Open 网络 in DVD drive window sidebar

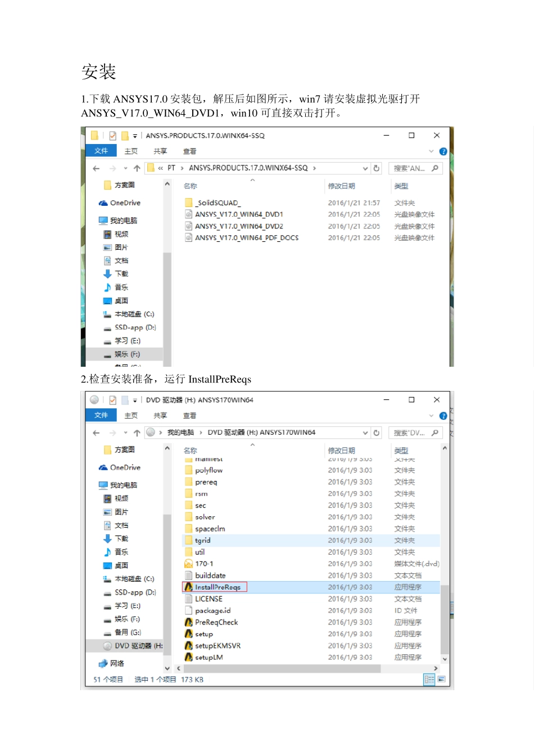pyautogui.click(x=112, y=664)
